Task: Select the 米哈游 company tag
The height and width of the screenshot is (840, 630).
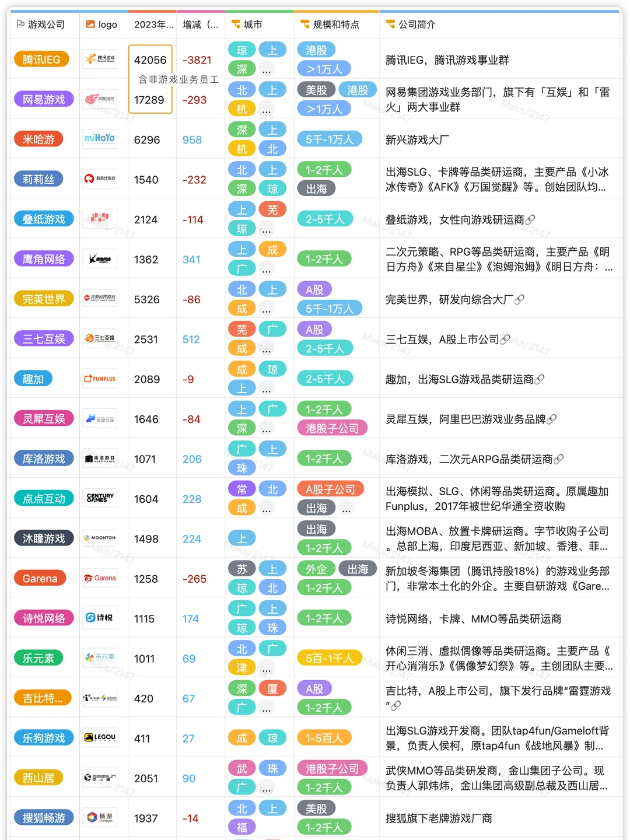Action: pos(38,139)
